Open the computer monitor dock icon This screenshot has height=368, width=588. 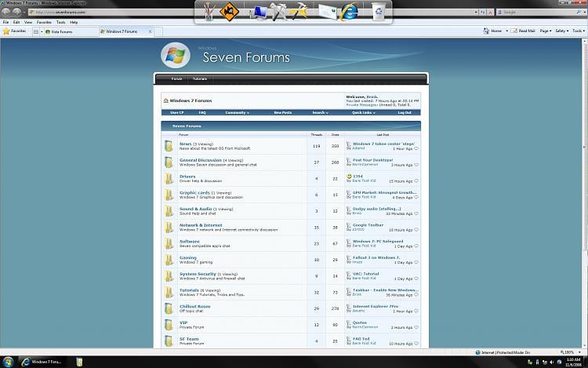(x=259, y=12)
